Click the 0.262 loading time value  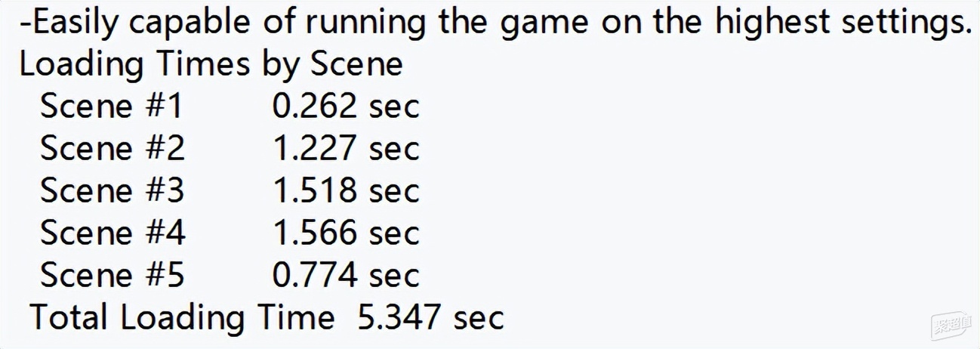click(314, 107)
